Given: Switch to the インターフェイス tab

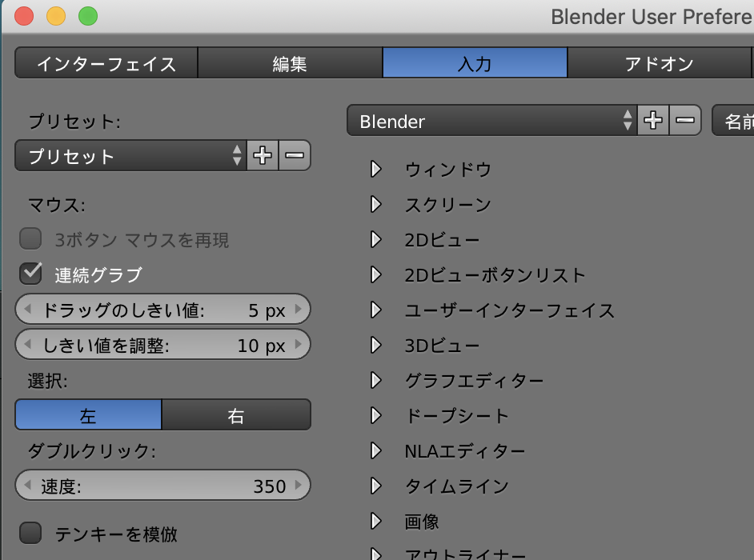Looking at the screenshot, I should coord(106,63).
